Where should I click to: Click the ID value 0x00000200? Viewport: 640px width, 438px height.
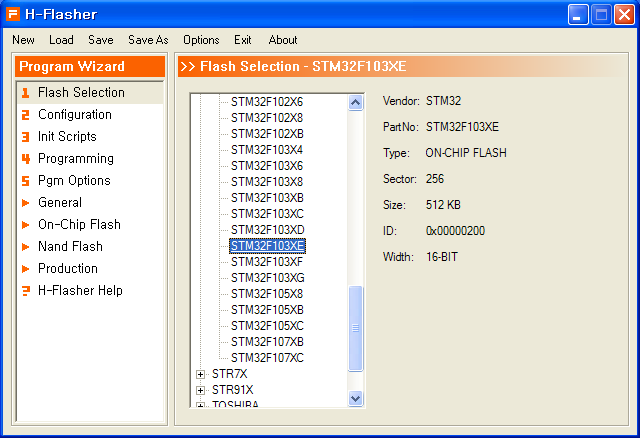tap(456, 231)
